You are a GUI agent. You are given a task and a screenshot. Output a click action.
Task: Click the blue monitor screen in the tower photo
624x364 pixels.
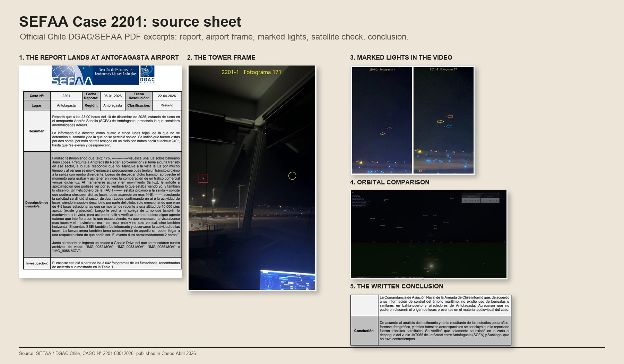tap(287, 280)
